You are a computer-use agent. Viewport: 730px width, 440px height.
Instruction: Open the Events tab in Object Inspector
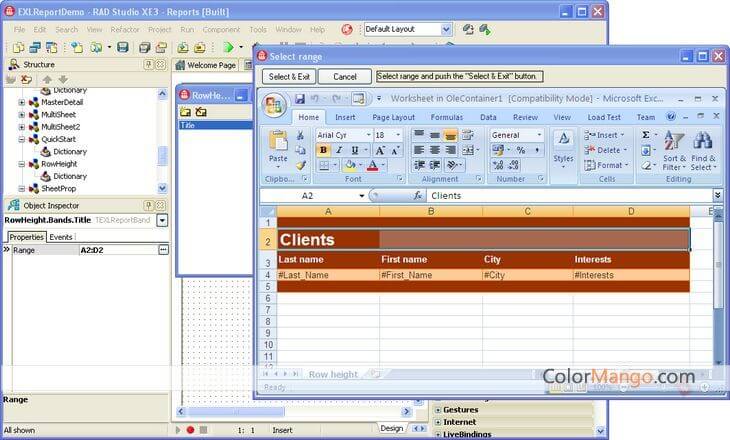coord(61,237)
